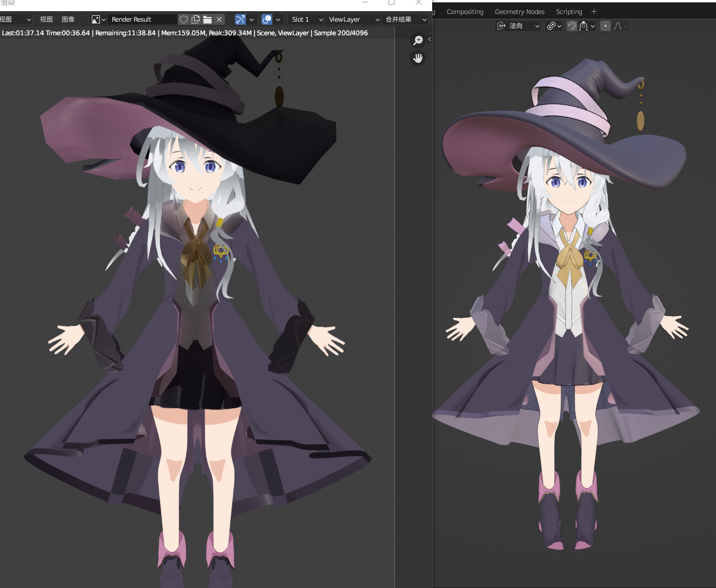Unlink Render Result image with X
This screenshot has height=588, width=716.
tap(219, 19)
